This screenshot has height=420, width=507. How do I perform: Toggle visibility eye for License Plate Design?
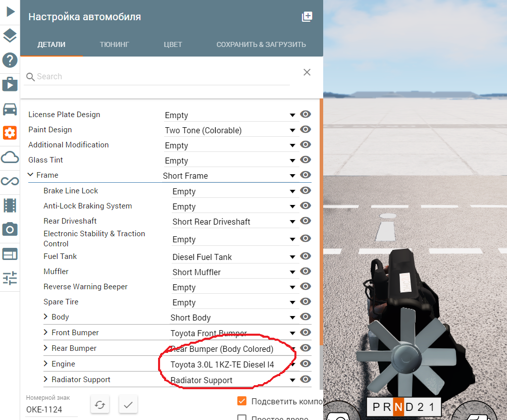coord(306,114)
